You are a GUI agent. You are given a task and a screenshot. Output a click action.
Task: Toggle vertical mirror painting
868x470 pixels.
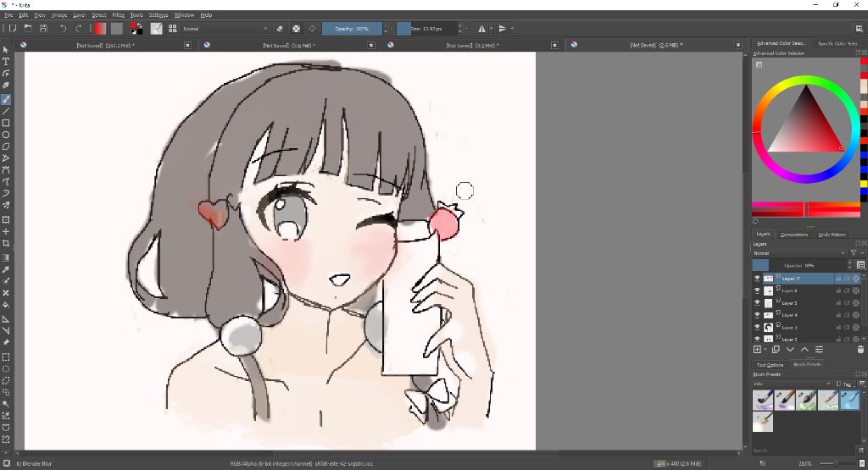coord(502,28)
